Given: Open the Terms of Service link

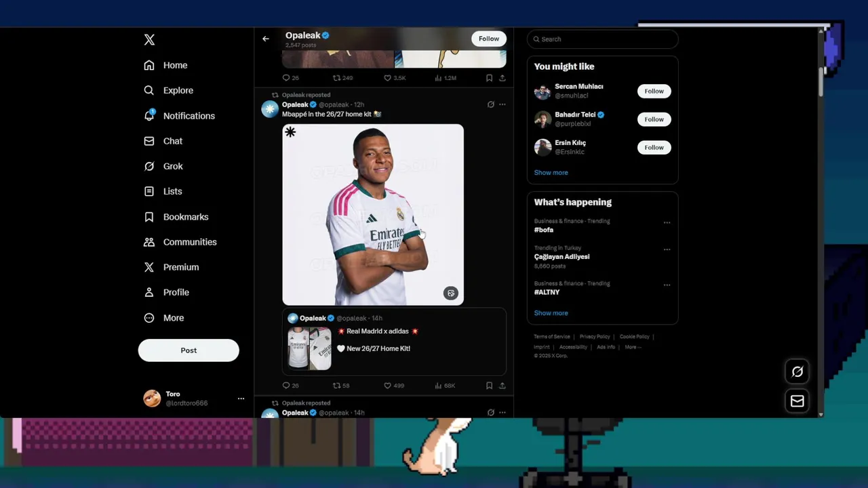Looking at the screenshot, I should [552, 337].
